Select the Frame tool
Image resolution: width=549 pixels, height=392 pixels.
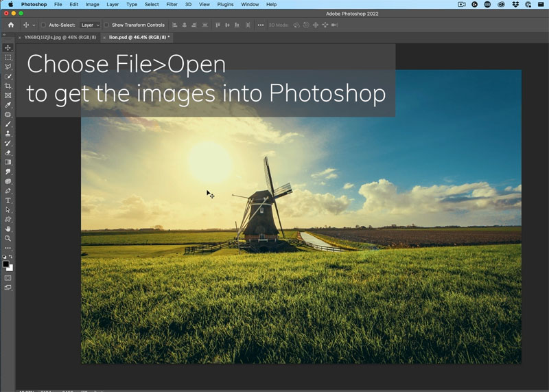[x=8, y=95]
